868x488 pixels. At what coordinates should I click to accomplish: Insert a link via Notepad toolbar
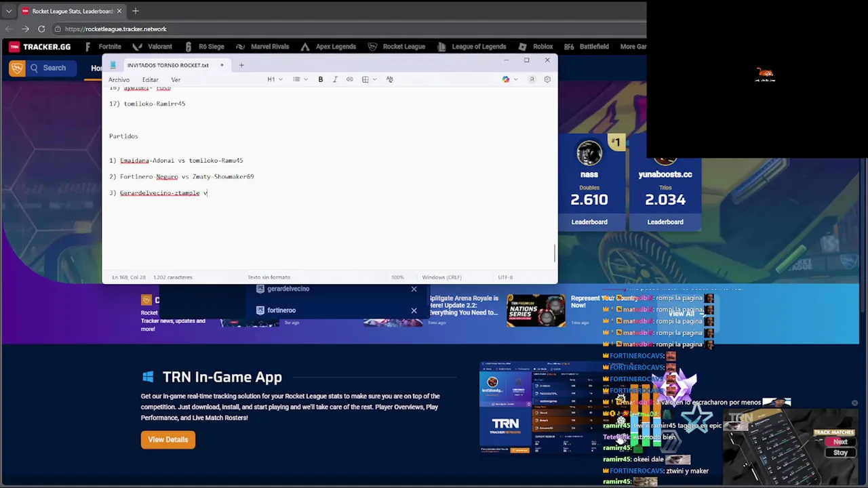point(350,79)
